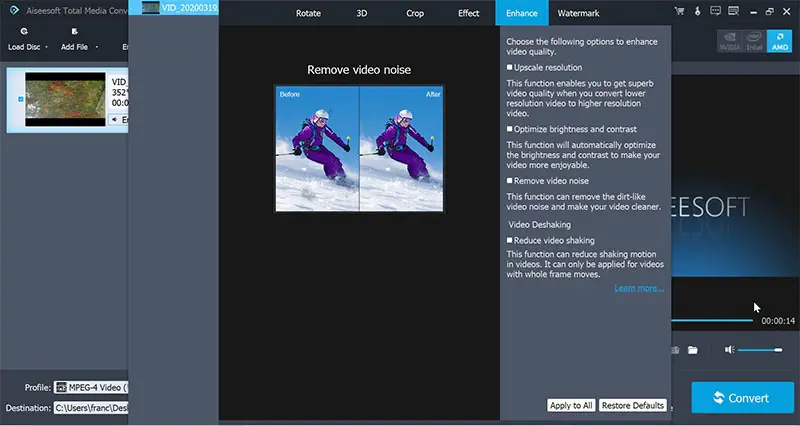Switch to the Watermark tab
800x426 pixels.
[578, 13]
